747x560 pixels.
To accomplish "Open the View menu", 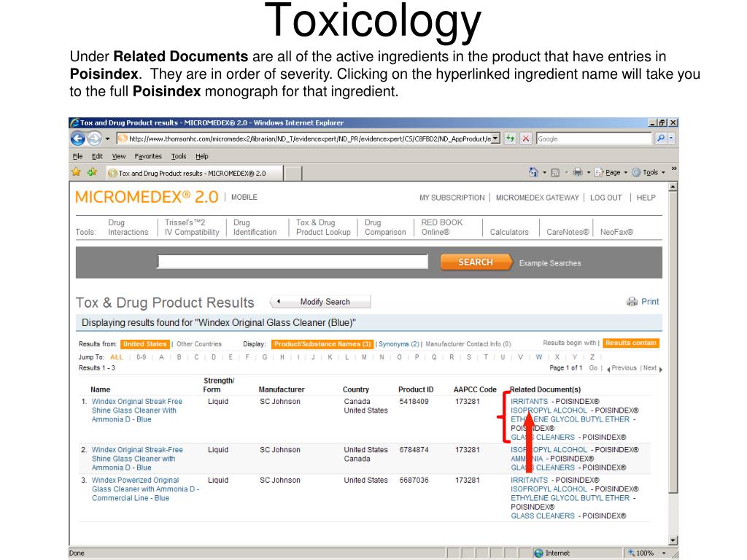I will (x=119, y=156).
